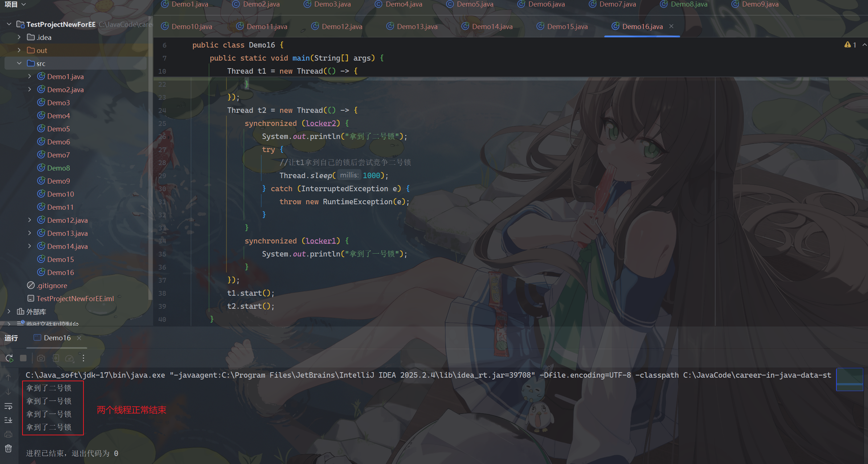This screenshot has height=464, width=868.
Task: Click the locker2 reference in synchronized block
Action: coord(321,123)
